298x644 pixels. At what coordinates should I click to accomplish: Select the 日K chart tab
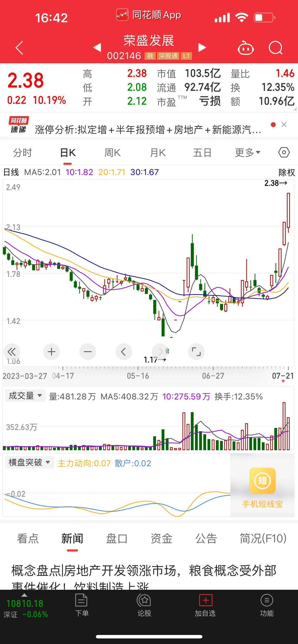pyautogui.click(x=68, y=153)
